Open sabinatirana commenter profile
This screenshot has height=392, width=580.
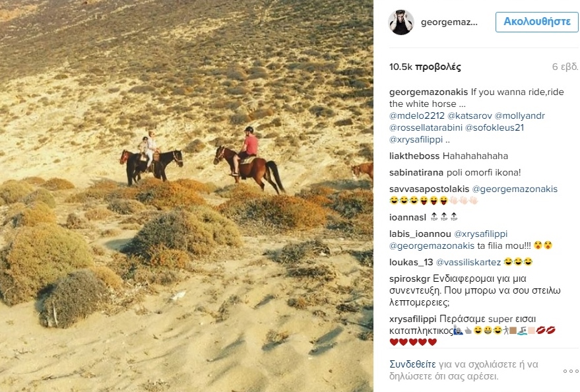click(x=416, y=172)
